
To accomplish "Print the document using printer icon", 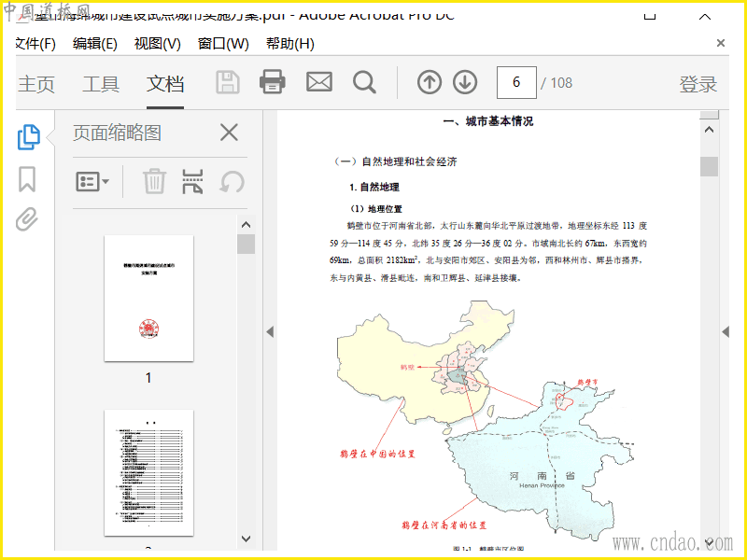I will (273, 81).
